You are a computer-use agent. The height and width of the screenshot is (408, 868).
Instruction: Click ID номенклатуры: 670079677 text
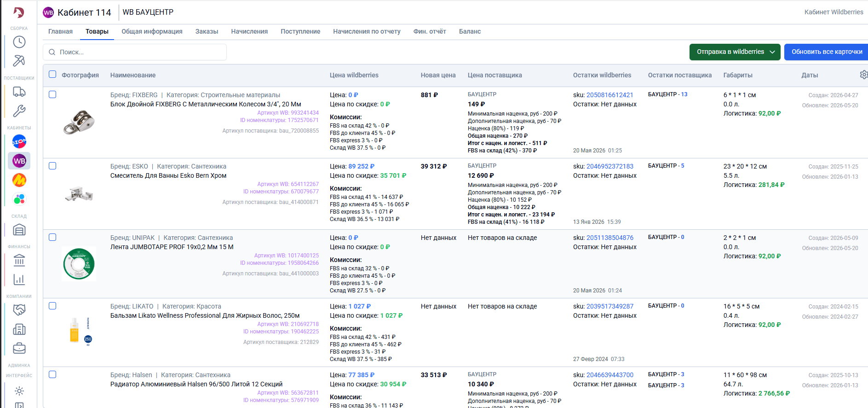pos(281,192)
